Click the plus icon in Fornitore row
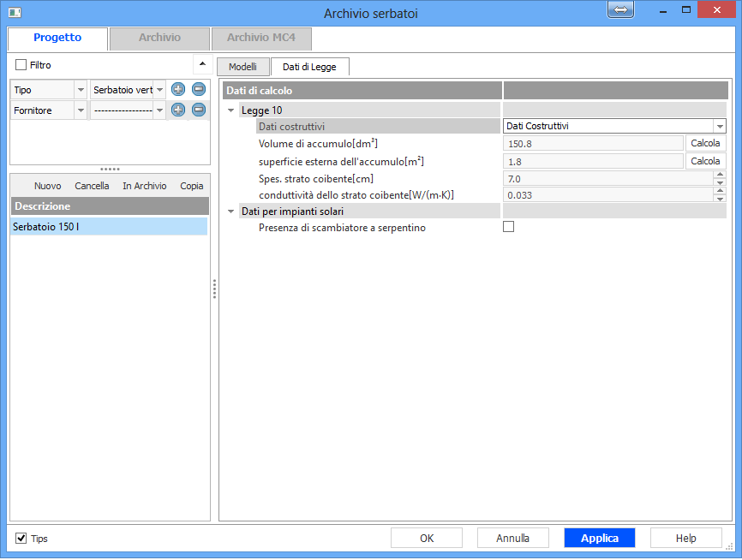742x560 pixels. [178, 110]
